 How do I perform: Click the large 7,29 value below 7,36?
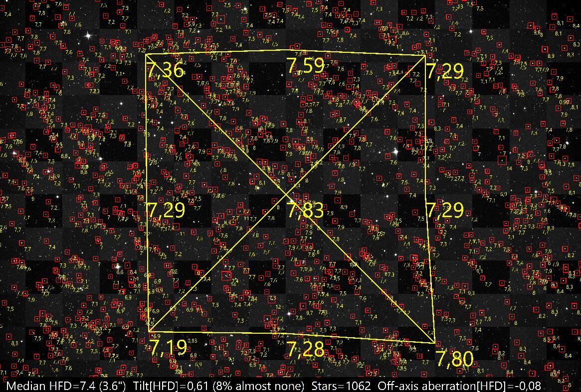click(166, 210)
